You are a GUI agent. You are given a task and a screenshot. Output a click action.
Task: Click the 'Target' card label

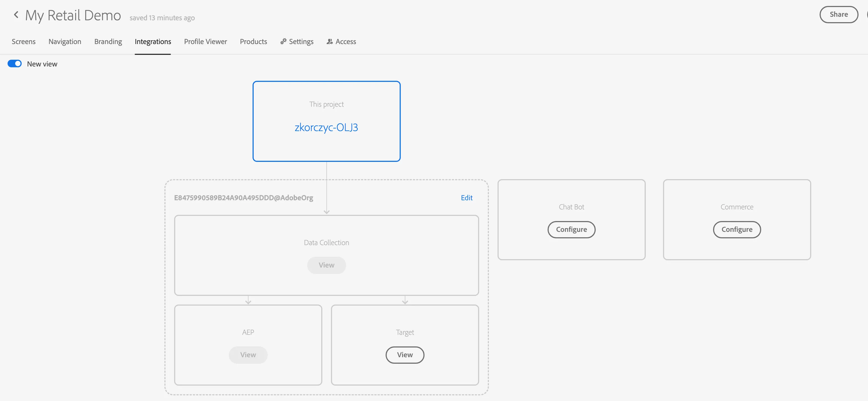[x=405, y=332]
